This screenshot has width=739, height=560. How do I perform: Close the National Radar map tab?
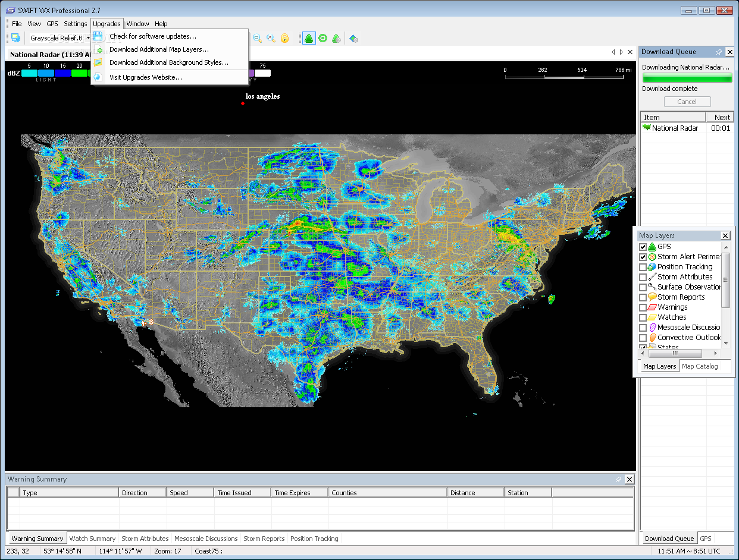pos(630,52)
